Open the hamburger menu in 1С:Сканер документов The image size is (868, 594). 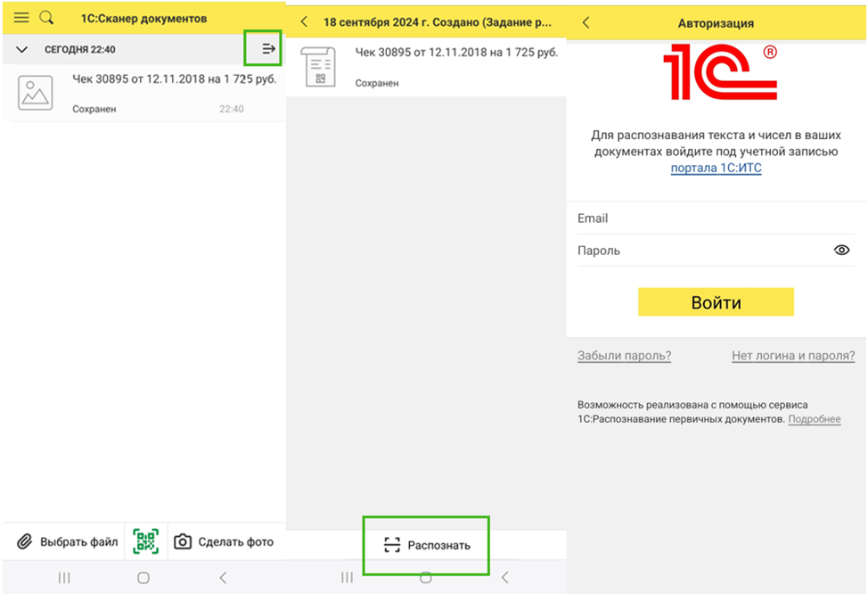point(21,18)
